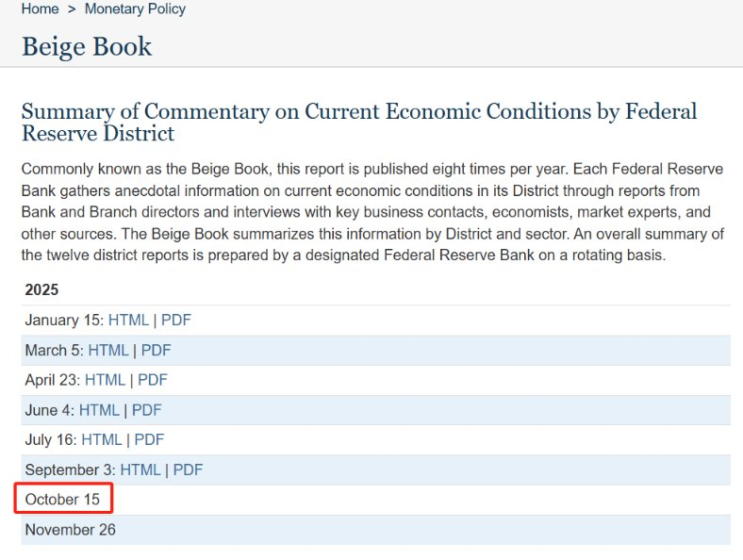Click the 2025 year heading
743x560 pixels.
click(42, 289)
